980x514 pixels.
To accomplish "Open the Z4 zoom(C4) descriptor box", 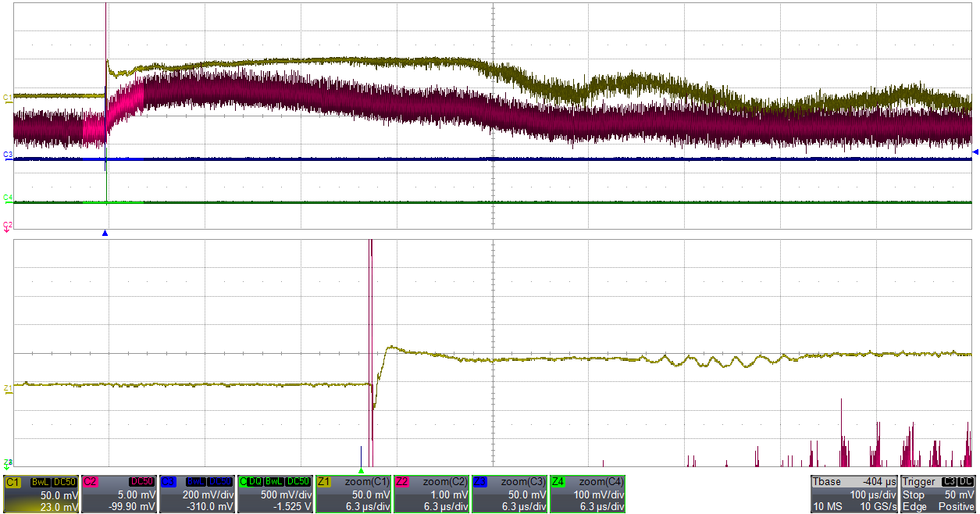I will click(588, 494).
